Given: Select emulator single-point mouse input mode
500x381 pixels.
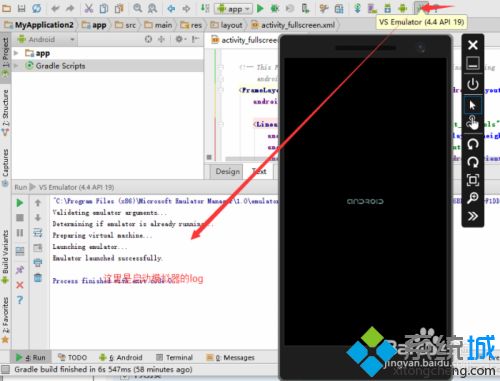Looking at the screenshot, I should click(473, 105).
